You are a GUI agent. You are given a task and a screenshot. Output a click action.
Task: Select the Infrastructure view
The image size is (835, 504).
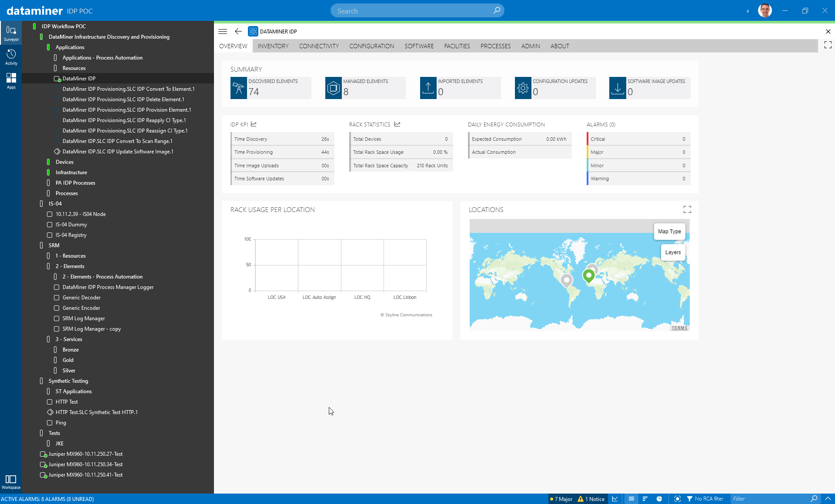(71, 172)
